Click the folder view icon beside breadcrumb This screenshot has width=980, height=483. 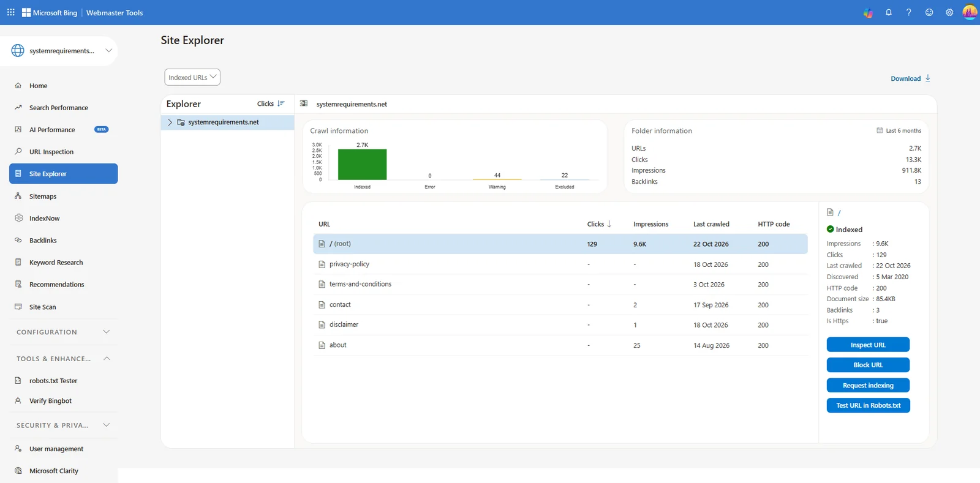click(304, 103)
